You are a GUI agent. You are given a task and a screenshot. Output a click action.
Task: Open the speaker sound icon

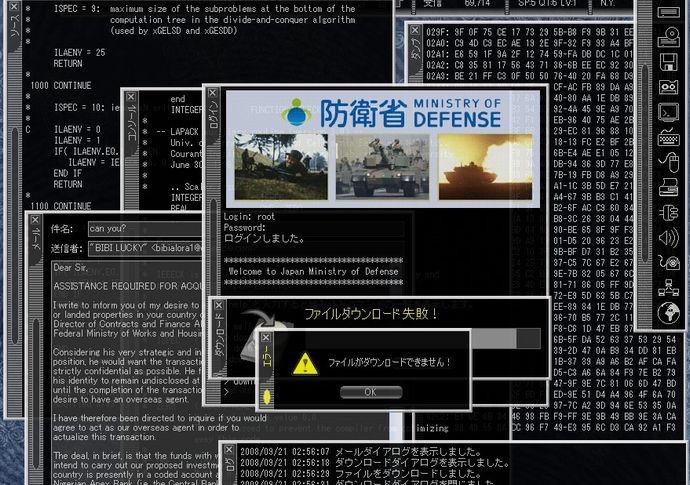pyautogui.click(x=668, y=238)
